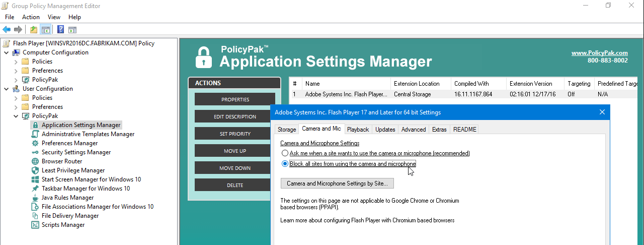The image size is (644, 245).
Task: Select 'Ask me when a site wants' radio
Action: click(285, 153)
